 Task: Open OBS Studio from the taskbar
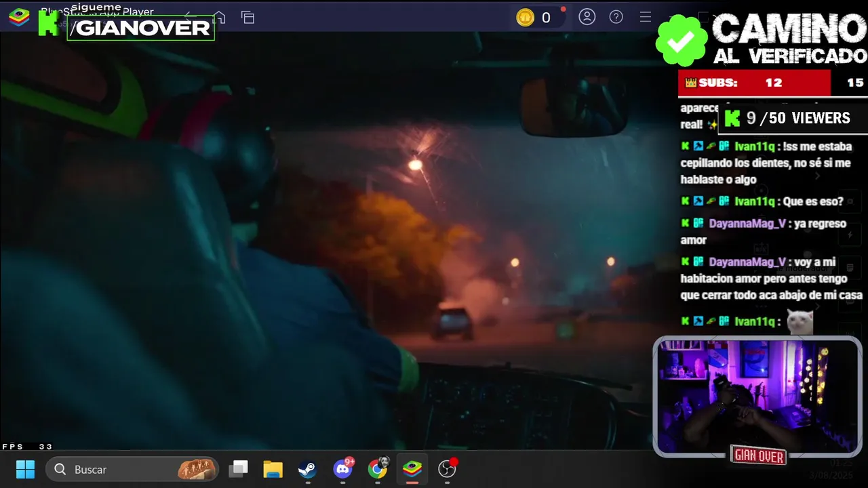448,468
